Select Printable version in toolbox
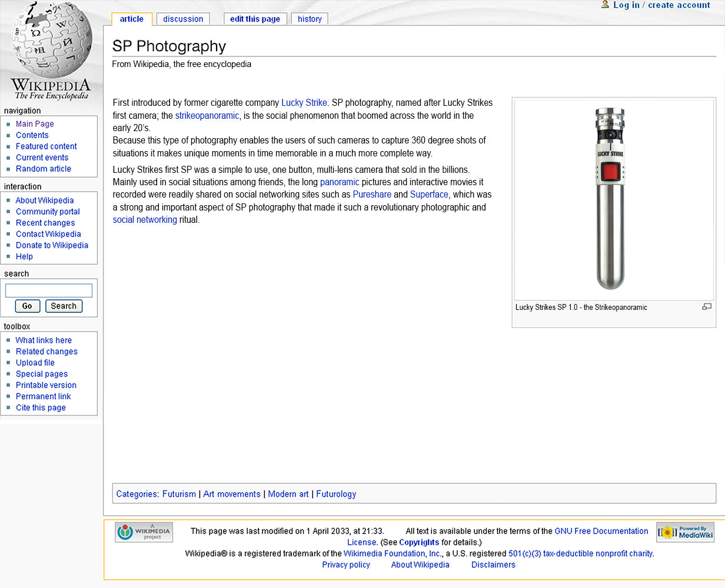The height and width of the screenshot is (588, 725). pyautogui.click(x=46, y=385)
